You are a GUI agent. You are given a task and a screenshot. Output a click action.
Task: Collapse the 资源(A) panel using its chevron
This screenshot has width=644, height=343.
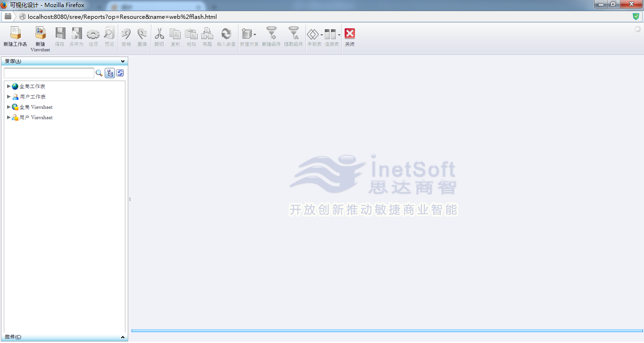click(x=123, y=61)
